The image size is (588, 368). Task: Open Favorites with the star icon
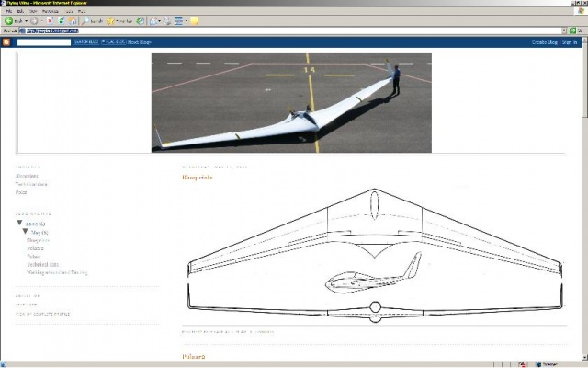tap(119, 21)
